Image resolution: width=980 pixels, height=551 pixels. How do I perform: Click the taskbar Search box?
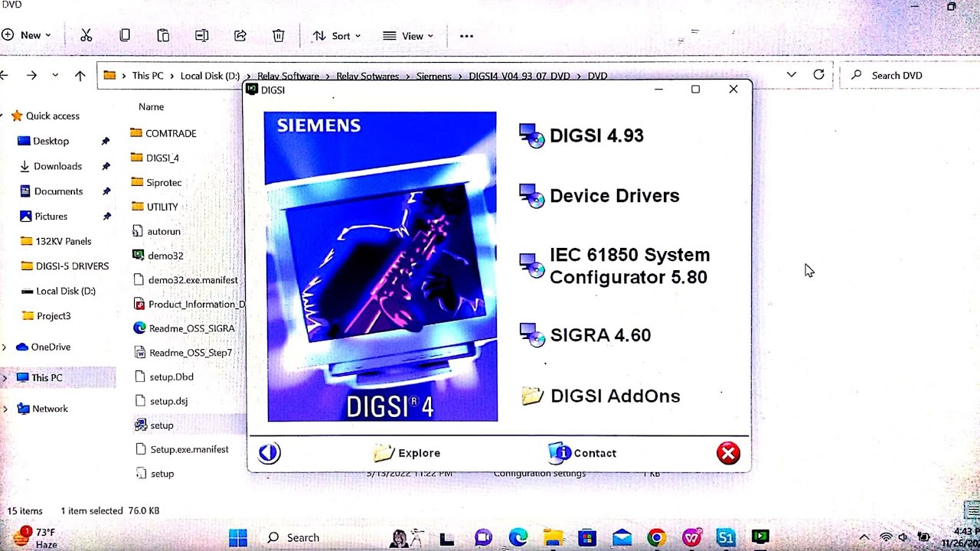point(293,538)
